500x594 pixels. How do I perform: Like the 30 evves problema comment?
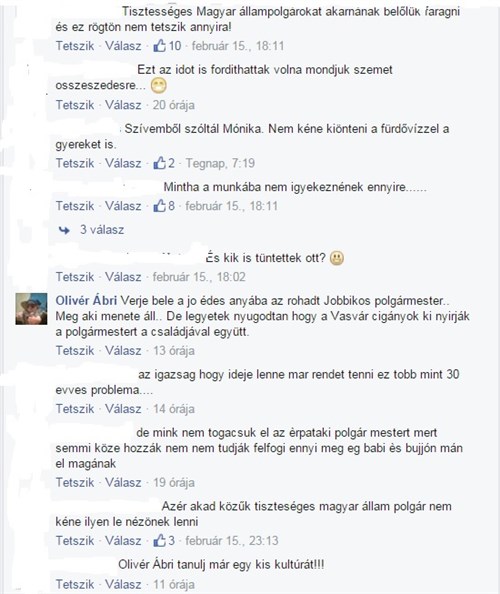(75, 409)
